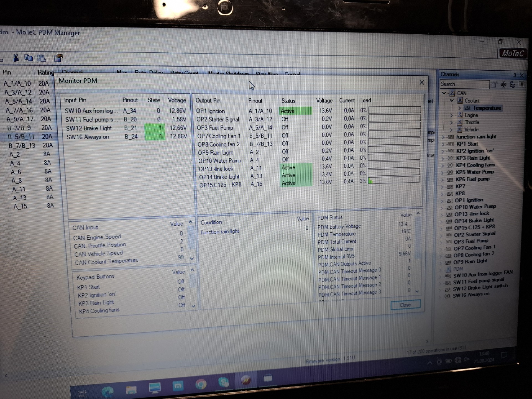
Task: Click the CAN network node icon
Action: (x=452, y=93)
